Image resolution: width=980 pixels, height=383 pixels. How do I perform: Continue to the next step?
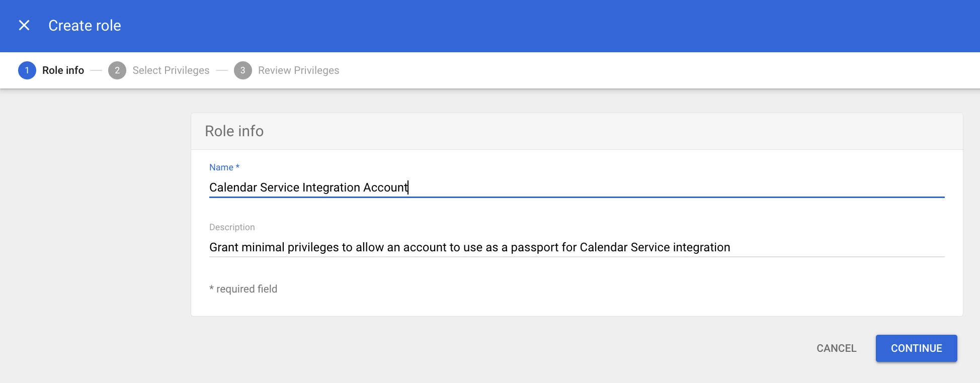(916, 348)
